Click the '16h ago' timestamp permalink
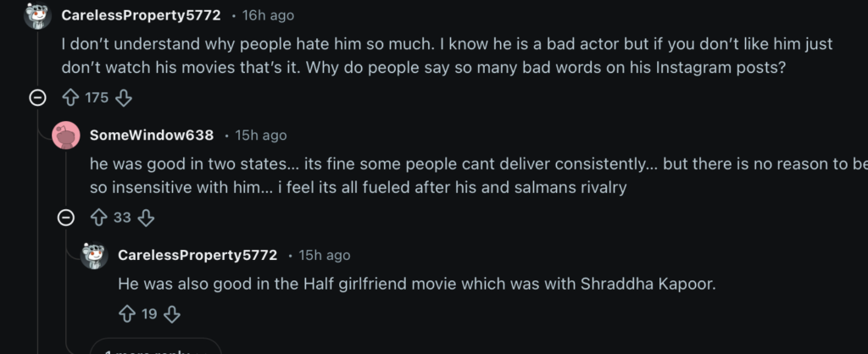This screenshot has width=868, height=354. [269, 15]
